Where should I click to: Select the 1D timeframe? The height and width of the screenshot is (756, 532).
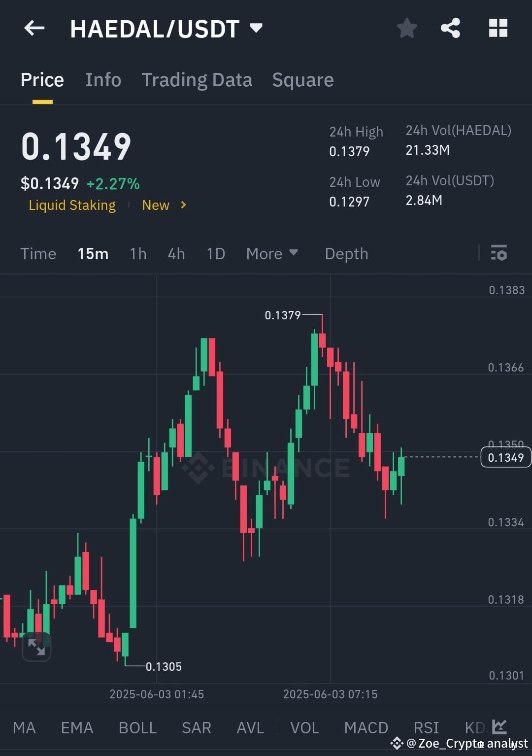(215, 253)
